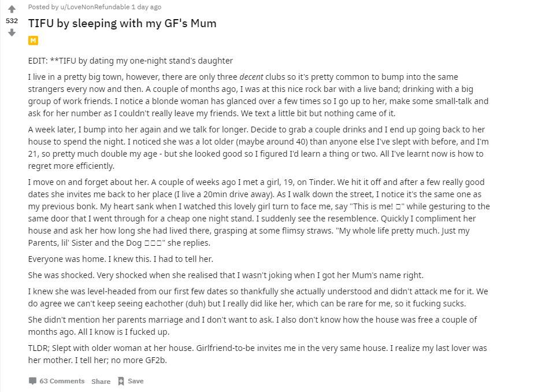
Task: Click the Save bookmark icon
Action: click(x=121, y=381)
